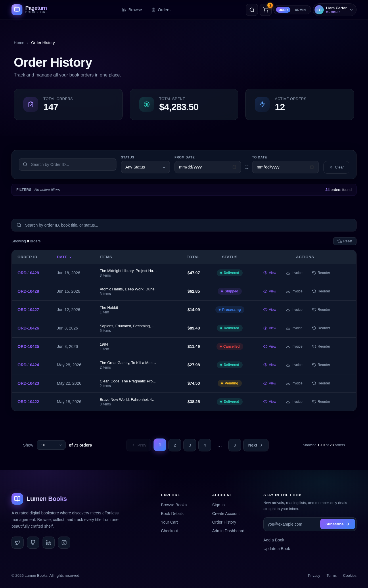
Task: Open the Privacy footer link
Action: click(314, 575)
